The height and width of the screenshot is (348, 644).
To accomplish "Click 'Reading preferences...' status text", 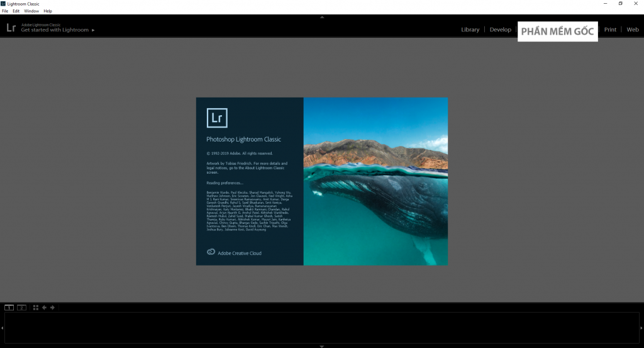I will point(225,183).
